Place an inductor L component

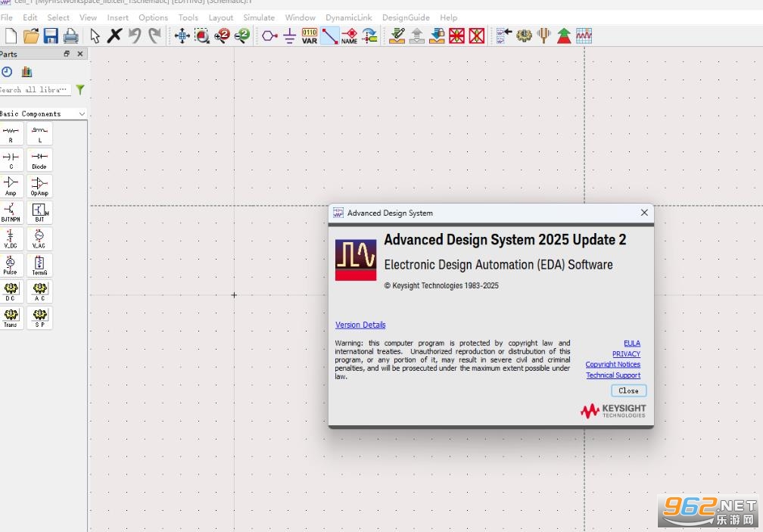click(x=39, y=134)
